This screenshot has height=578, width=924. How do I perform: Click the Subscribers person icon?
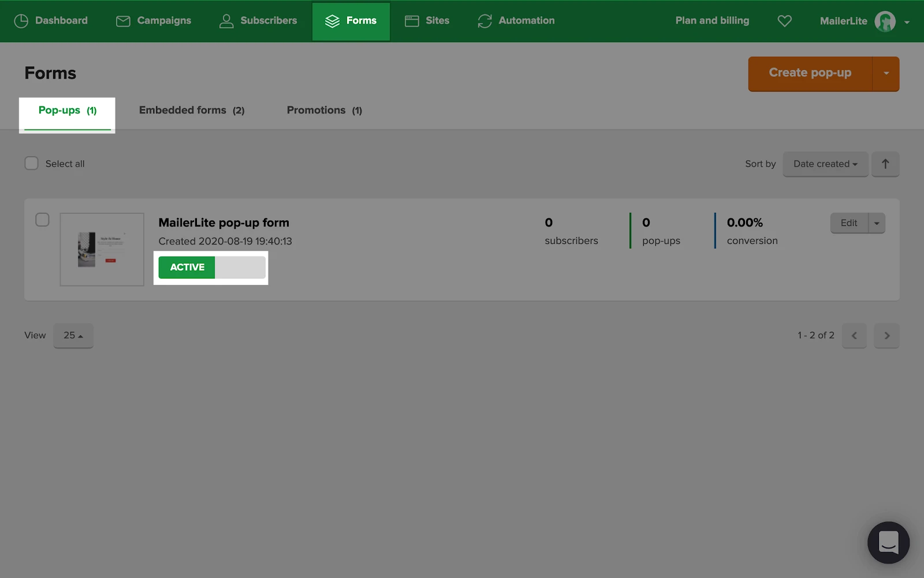[x=226, y=21]
